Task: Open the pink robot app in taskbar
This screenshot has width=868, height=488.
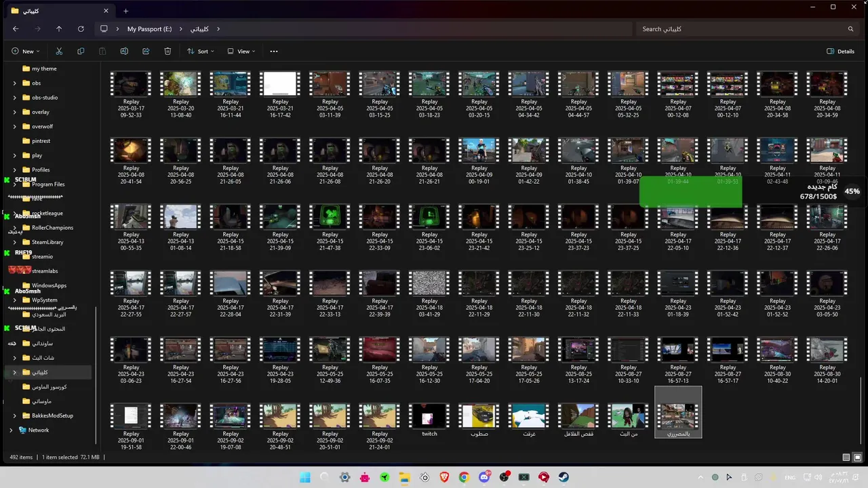Action: 365,477
